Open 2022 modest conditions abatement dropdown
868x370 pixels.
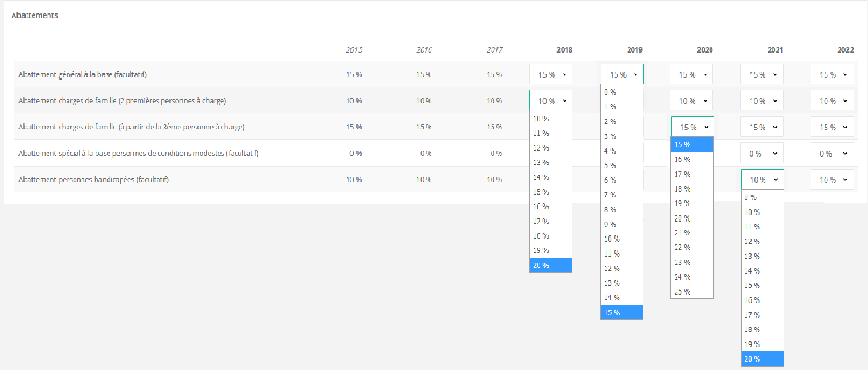pyautogui.click(x=832, y=154)
